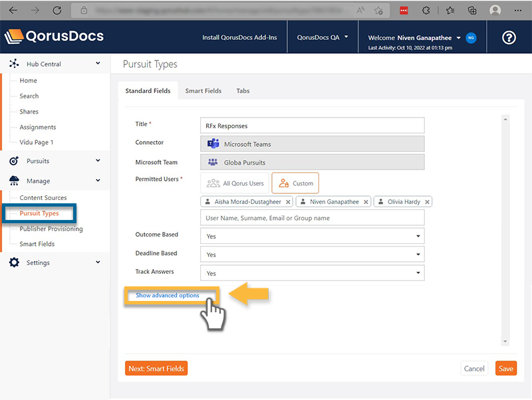Click the address bar lock icon
This screenshot has width=532, height=400.
click(x=84, y=11)
